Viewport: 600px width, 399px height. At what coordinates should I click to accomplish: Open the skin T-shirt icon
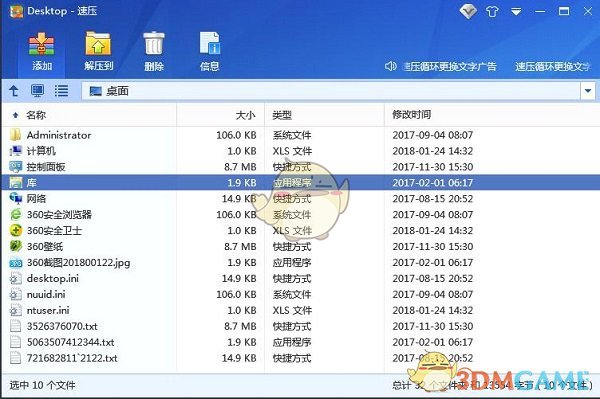coord(492,12)
